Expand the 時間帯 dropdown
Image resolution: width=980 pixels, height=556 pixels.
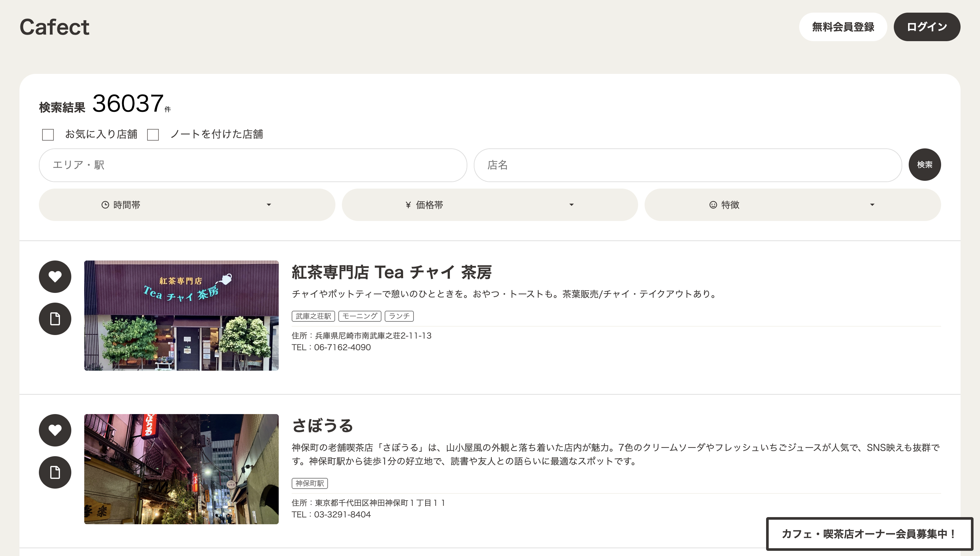187,205
